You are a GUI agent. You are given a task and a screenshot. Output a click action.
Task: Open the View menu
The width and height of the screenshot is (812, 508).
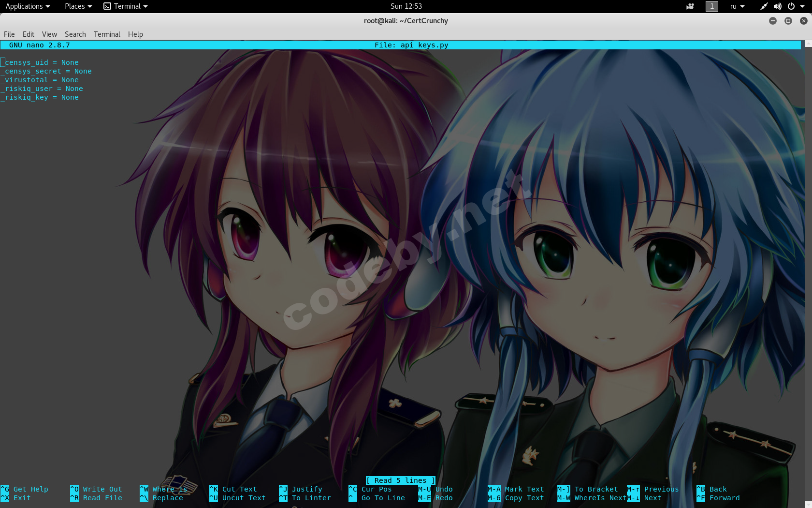(x=49, y=34)
